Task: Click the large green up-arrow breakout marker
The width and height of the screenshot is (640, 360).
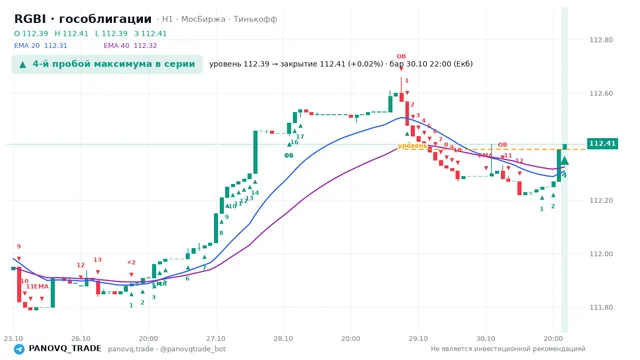Action: tap(564, 160)
